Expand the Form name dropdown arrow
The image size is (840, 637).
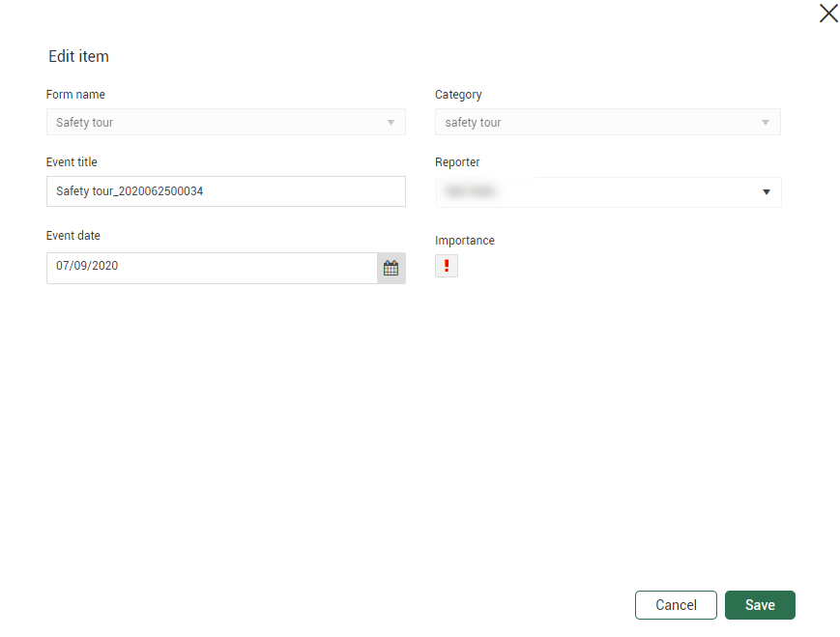391,123
